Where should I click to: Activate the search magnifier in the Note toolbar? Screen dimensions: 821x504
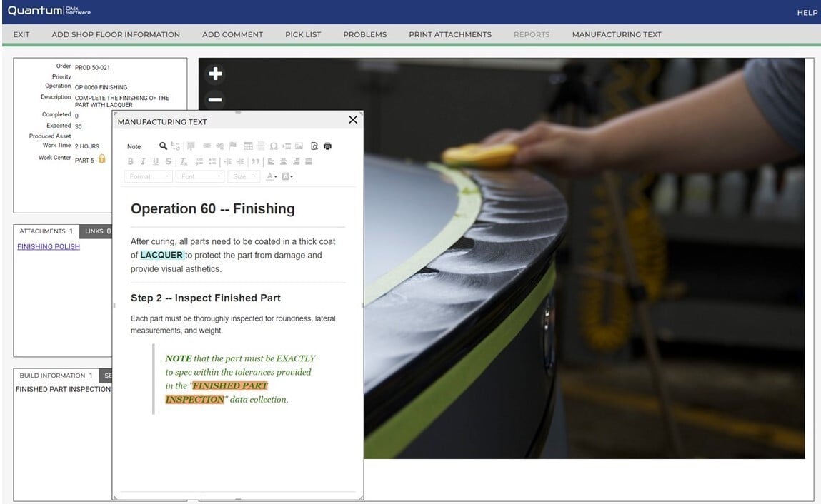(163, 146)
